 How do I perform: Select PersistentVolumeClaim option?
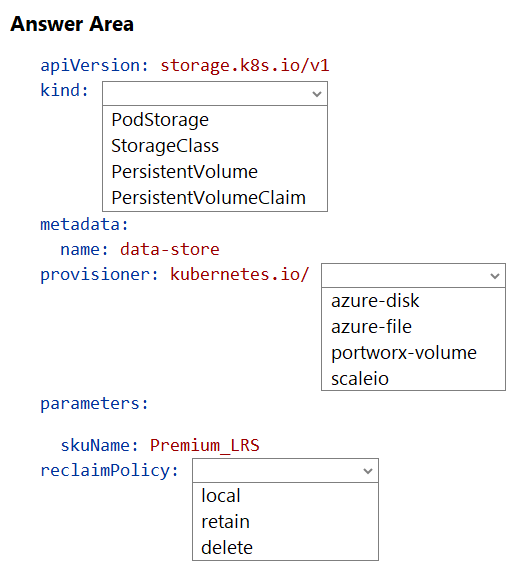pyautogui.click(x=209, y=198)
